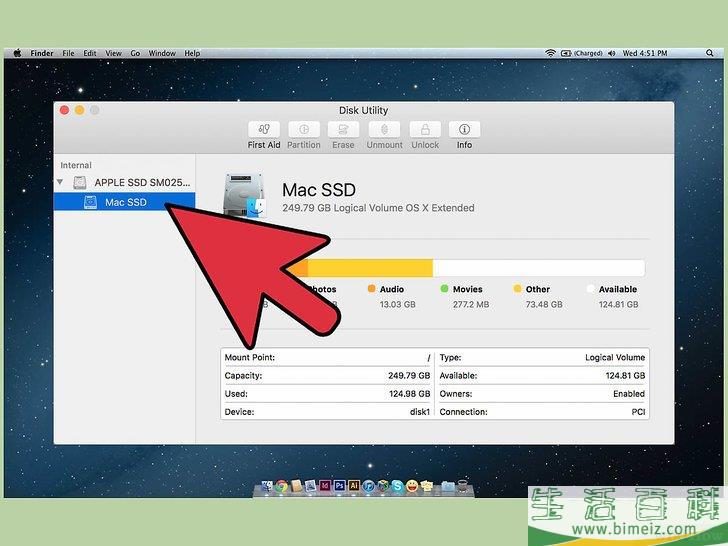This screenshot has height=546, width=728.
Task: Open the Window menu
Action: pyautogui.click(x=162, y=53)
